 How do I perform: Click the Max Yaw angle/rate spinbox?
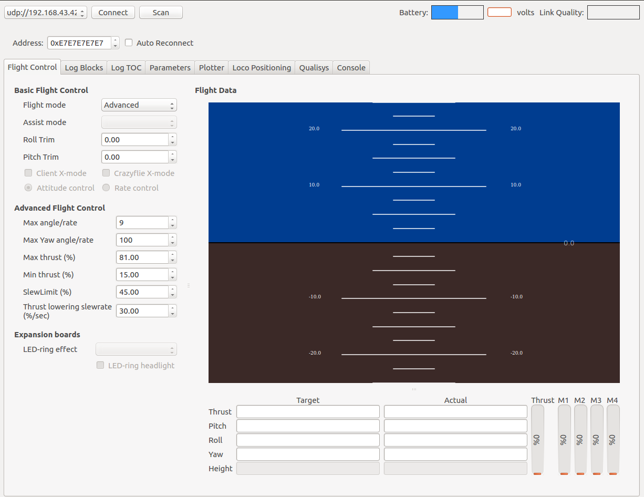[x=141, y=240]
